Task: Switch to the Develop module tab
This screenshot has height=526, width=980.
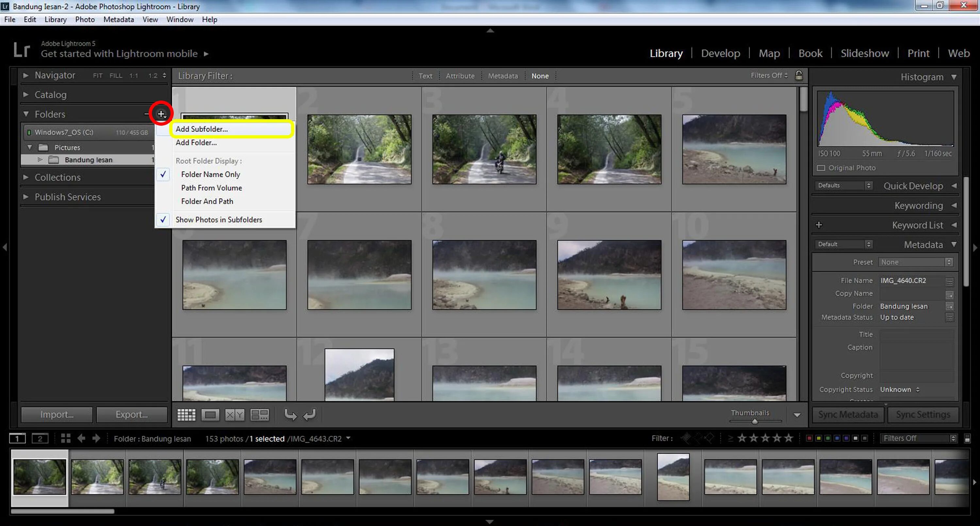Action: (720, 53)
